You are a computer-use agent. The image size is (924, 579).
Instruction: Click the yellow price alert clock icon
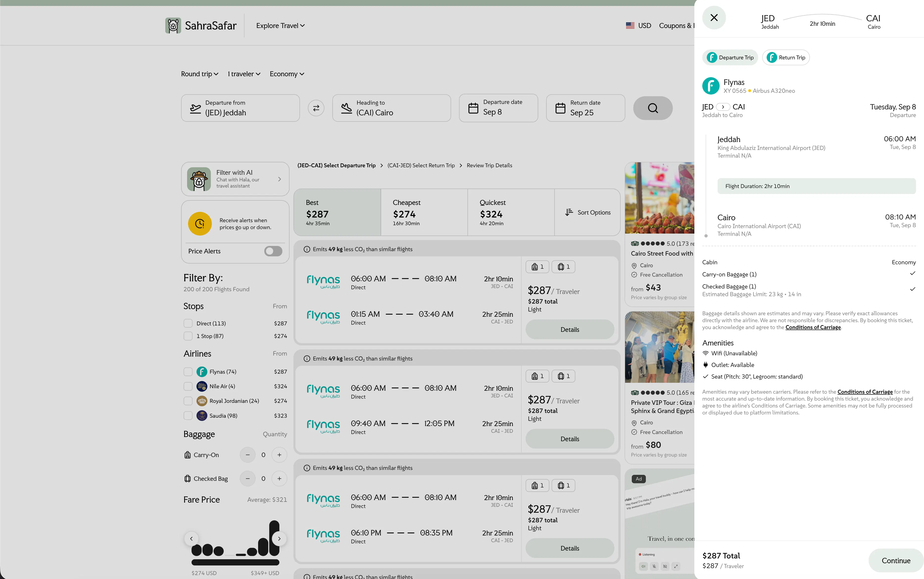pos(199,224)
